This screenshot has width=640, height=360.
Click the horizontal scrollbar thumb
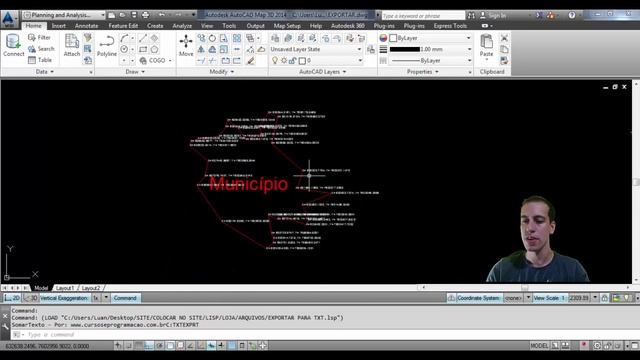(x=524, y=287)
